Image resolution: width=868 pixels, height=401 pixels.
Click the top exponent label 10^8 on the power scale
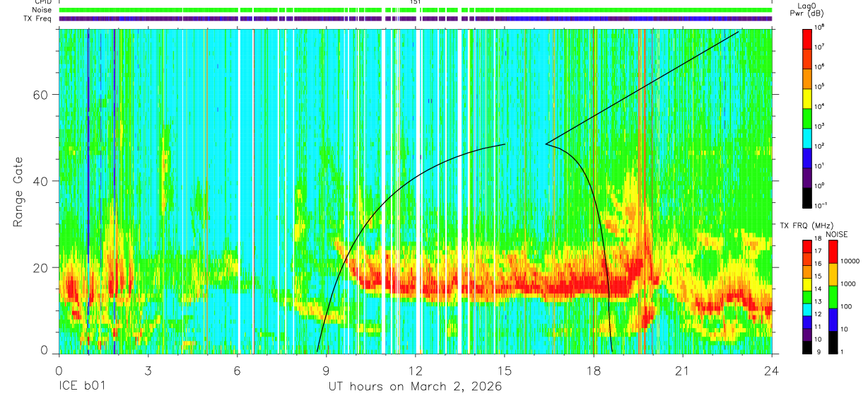[820, 27]
